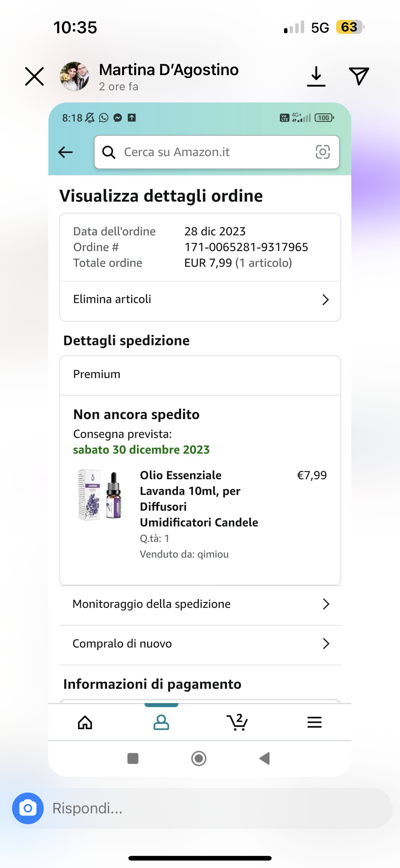Screen dimensions: 400x868
Task: Tap the camera scan icon in search bar
Action: pyautogui.click(x=322, y=152)
